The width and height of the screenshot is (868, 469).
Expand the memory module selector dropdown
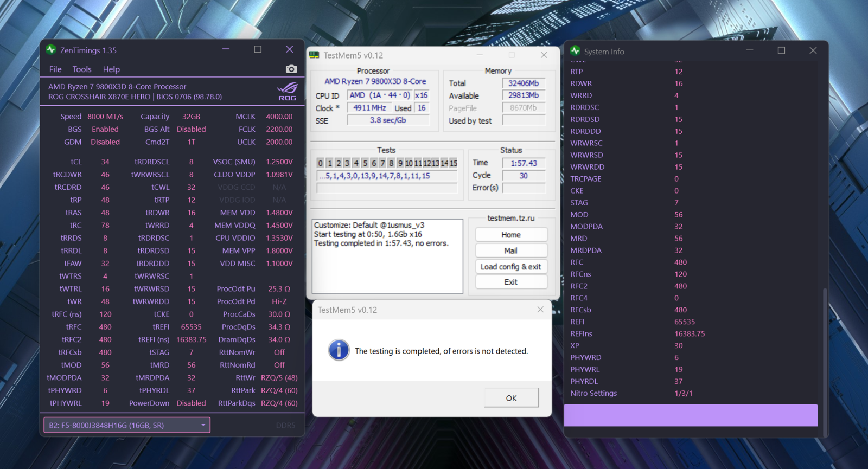click(x=127, y=425)
